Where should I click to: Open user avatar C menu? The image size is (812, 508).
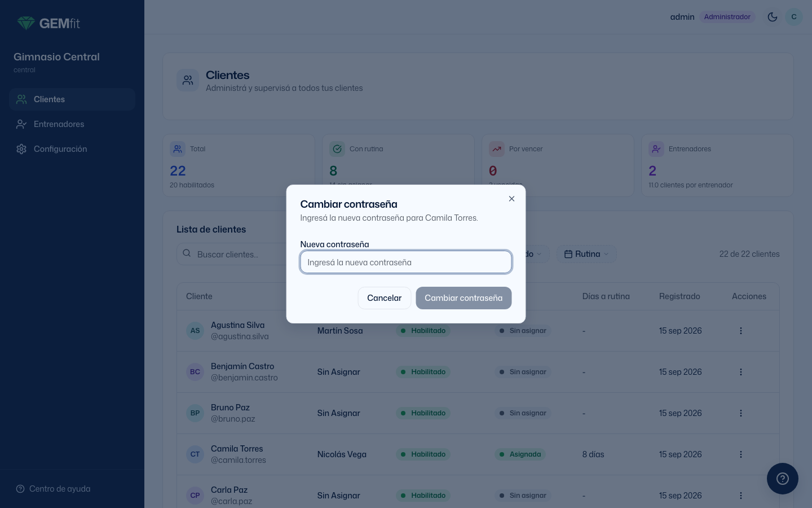pos(794,17)
